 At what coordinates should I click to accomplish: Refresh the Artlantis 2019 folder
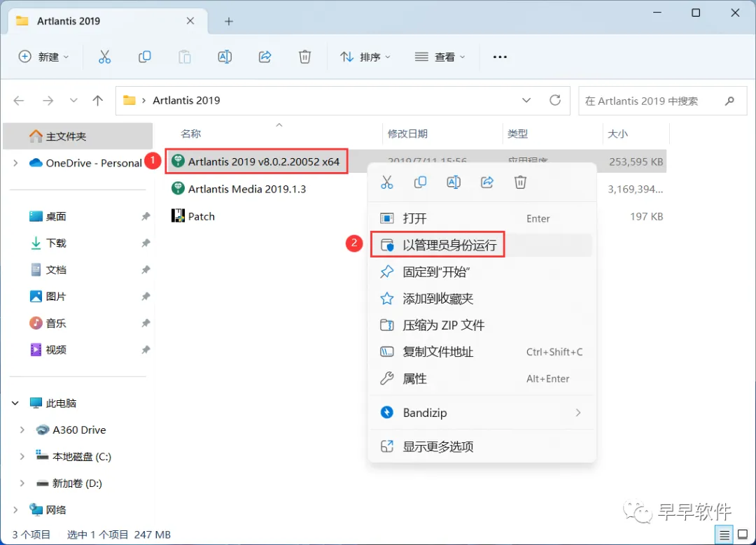(x=555, y=100)
